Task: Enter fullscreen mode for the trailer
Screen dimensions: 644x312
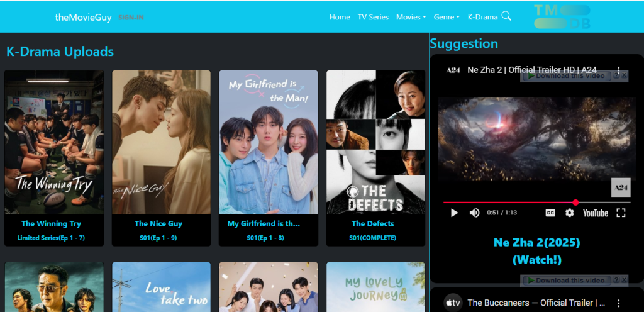Action: pyautogui.click(x=621, y=213)
